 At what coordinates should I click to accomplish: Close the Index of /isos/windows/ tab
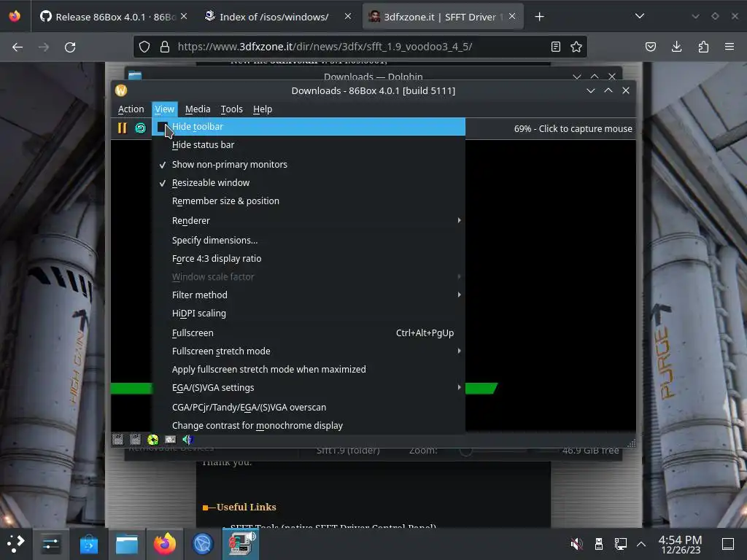[x=348, y=16]
